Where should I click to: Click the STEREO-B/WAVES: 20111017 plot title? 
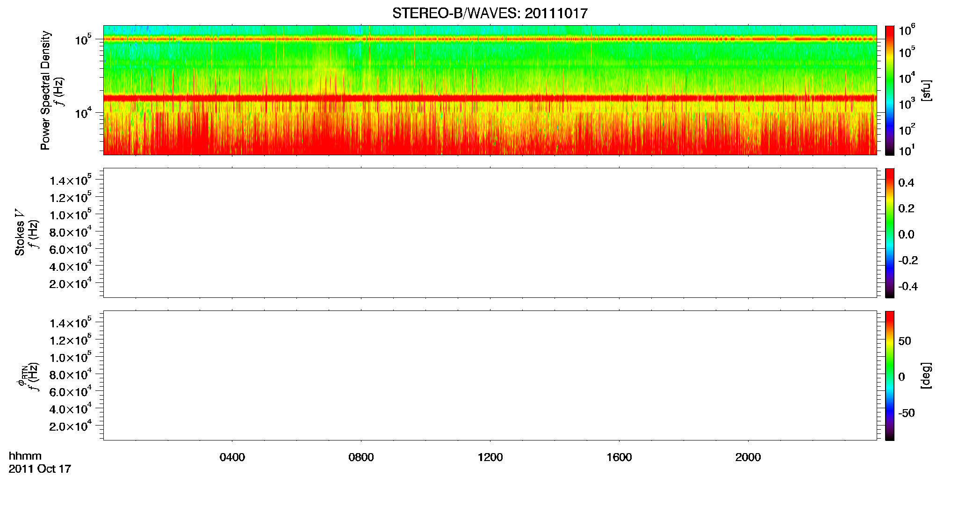490,13
